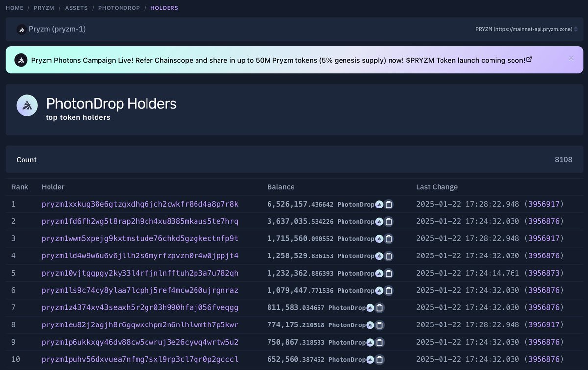Screen dimensions: 588x370
Task: Click the "top token holders" subtitle
Action: tap(78, 117)
